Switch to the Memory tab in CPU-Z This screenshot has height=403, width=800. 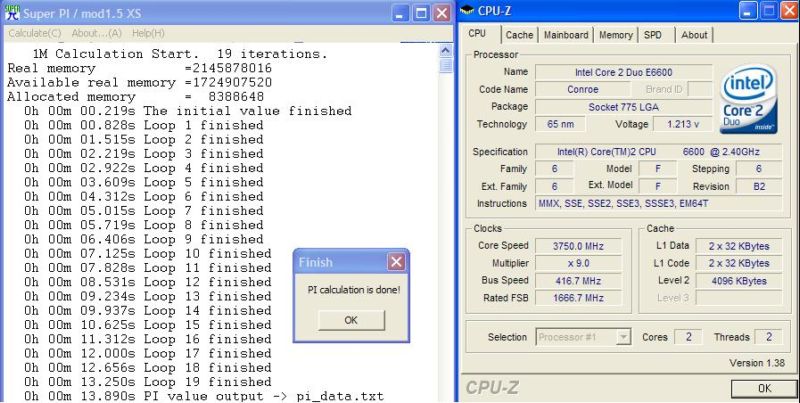point(615,35)
